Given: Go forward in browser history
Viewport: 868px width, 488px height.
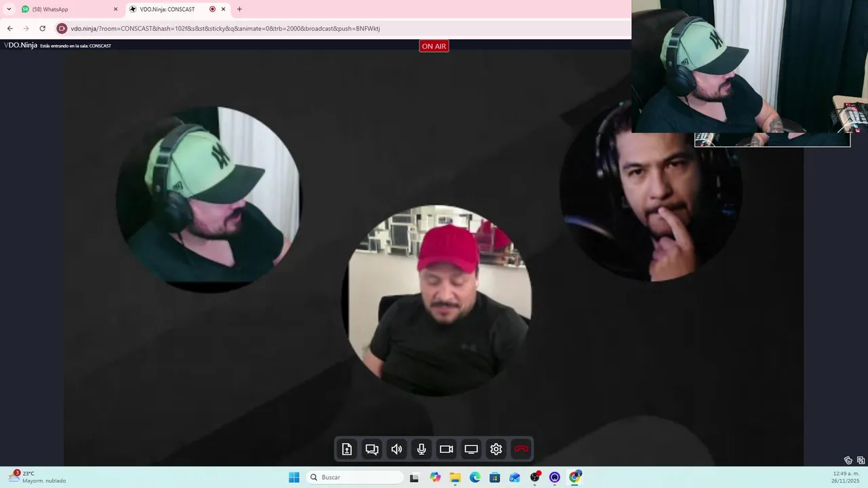Looking at the screenshot, I should click(x=26, y=28).
